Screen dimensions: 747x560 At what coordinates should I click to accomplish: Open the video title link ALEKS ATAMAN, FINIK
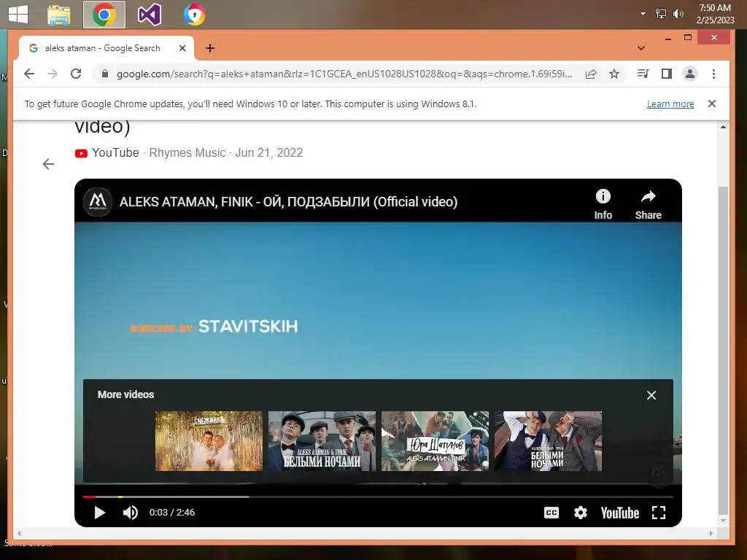coord(288,202)
